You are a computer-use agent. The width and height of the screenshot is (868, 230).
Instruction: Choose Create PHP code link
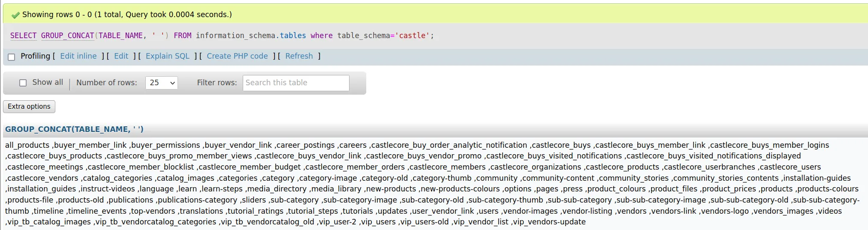point(237,56)
